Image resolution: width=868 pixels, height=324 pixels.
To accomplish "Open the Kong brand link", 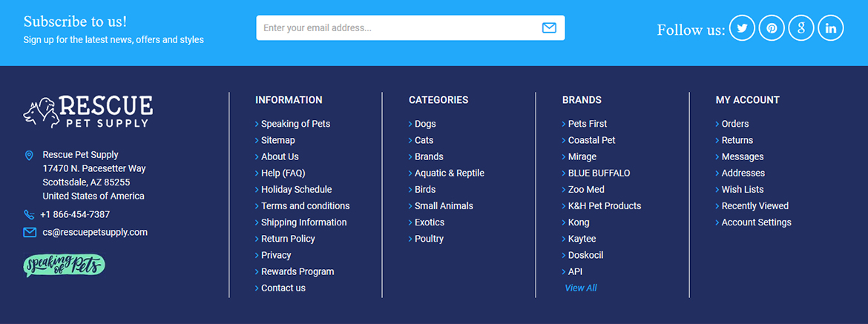I will pyautogui.click(x=579, y=222).
